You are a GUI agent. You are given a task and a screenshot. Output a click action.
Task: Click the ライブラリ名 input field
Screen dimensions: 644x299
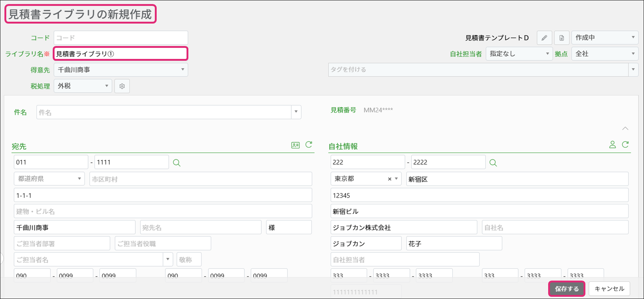point(121,54)
